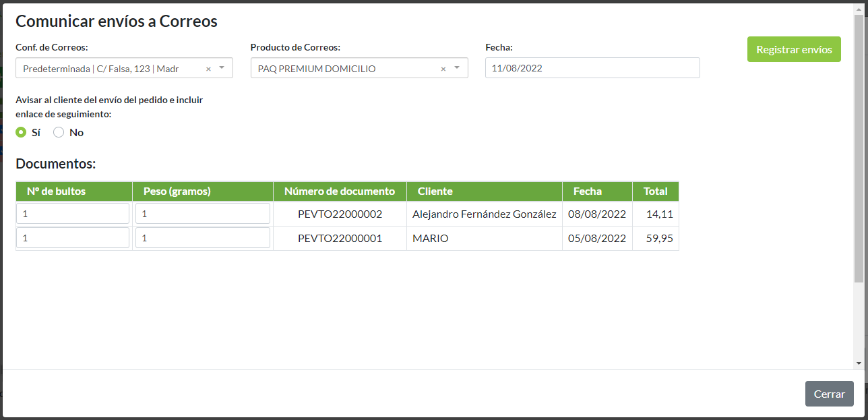Click the dialog's vertical scrollbar thumb

point(858,148)
